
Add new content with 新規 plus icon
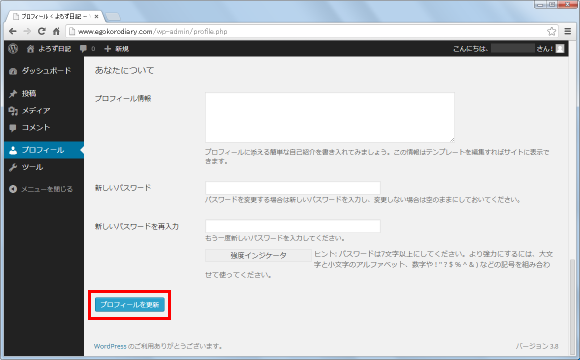pyautogui.click(x=117, y=49)
